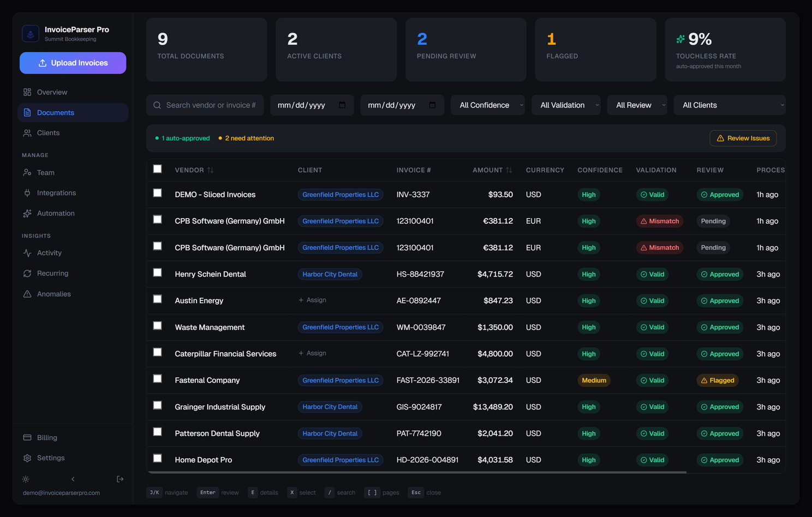Viewport: 812px width, 517px height.
Task: Go to Overview in the sidebar
Action: tap(52, 92)
